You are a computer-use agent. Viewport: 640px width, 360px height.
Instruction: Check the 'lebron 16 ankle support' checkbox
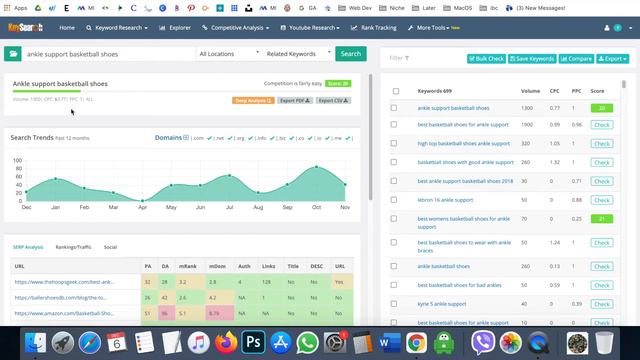[x=393, y=200]
